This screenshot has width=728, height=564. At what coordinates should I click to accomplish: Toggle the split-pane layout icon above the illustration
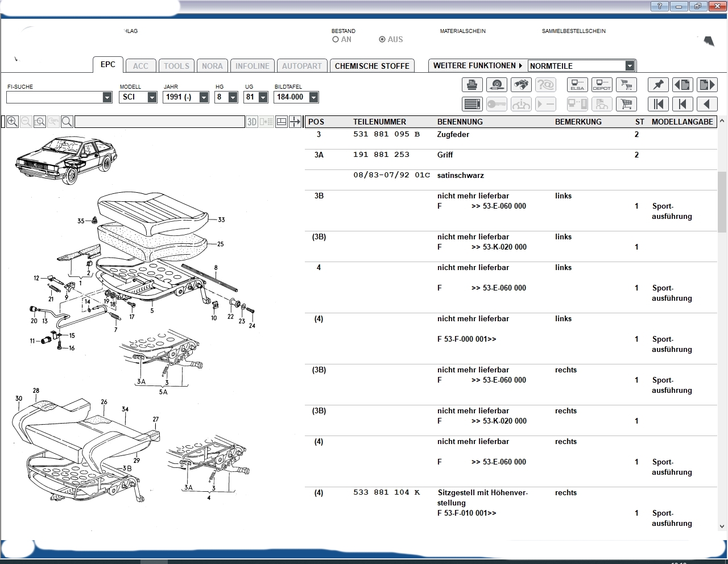pos(281,122)
